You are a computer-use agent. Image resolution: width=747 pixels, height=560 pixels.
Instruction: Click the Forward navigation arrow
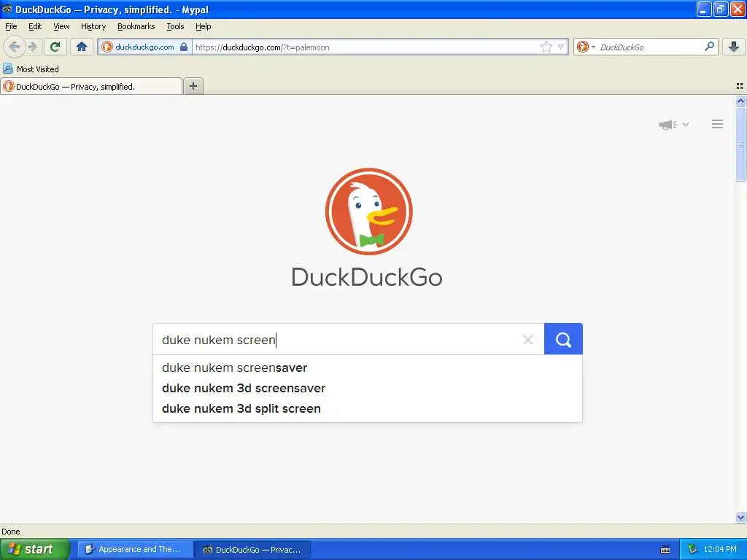pos(33,47)
